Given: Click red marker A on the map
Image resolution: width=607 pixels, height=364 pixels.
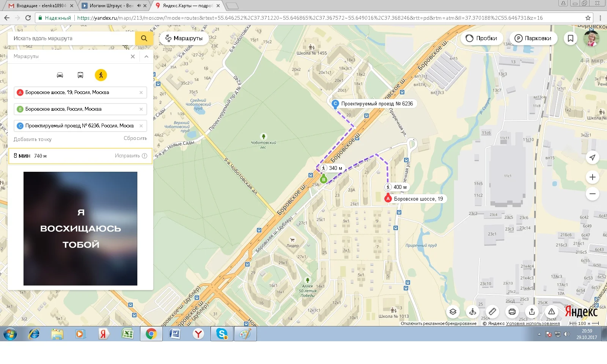Looking at the screenshot, I should pos(388,198).
